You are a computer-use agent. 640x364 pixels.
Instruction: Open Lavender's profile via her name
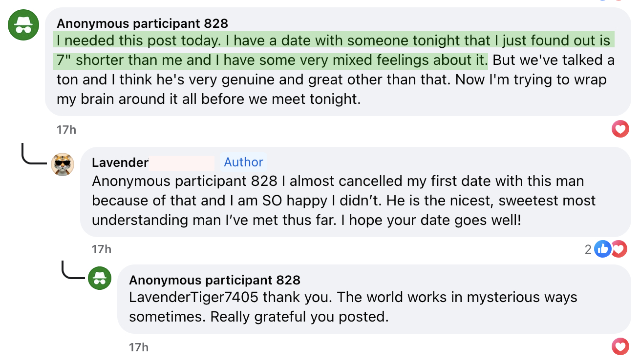point(120,162)
